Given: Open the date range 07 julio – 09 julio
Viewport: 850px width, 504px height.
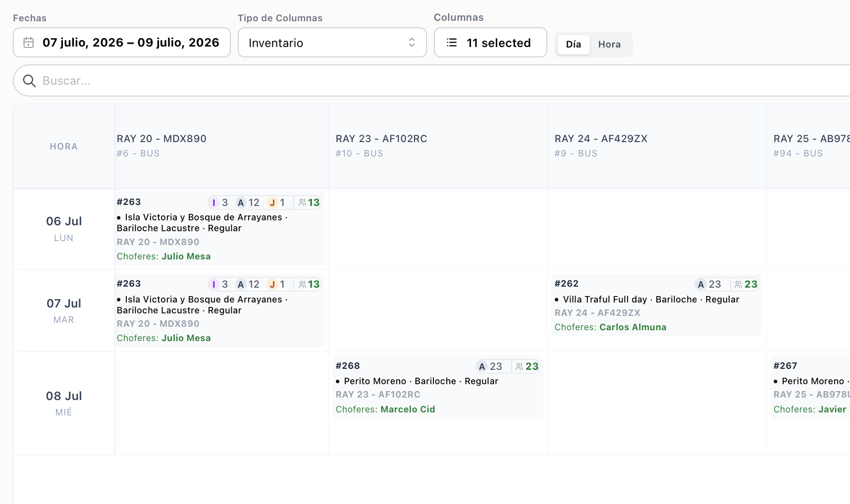Looking at the screenshot, I should [122, 43].
